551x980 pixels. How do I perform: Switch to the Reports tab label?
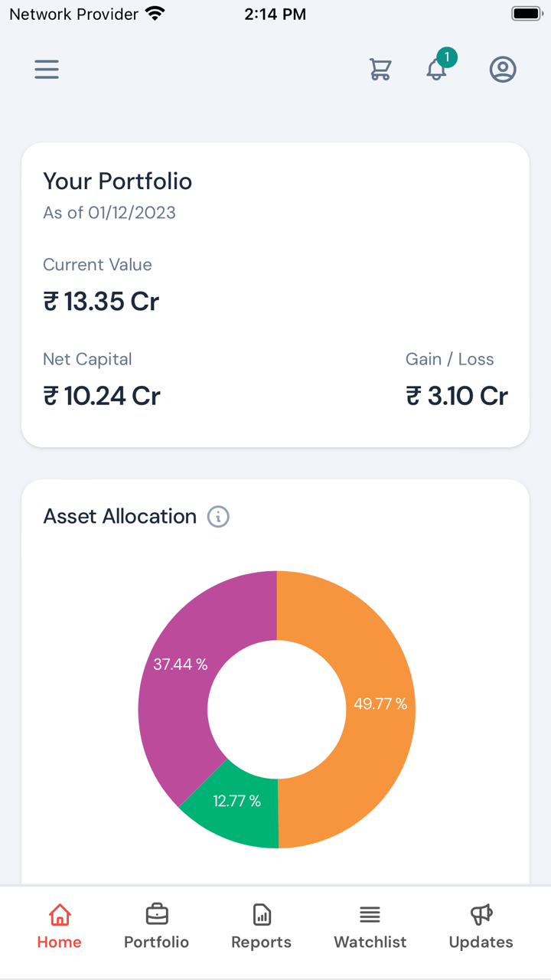tap(262, 942)
